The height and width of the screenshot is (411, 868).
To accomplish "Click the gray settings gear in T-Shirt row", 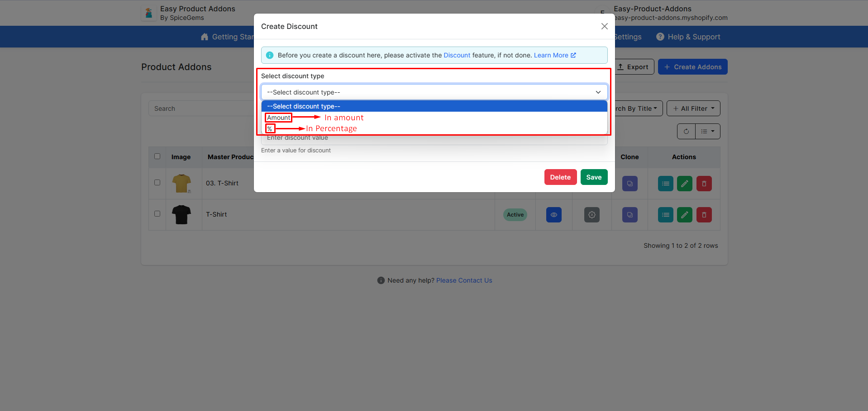I will [x=591, y=215].
